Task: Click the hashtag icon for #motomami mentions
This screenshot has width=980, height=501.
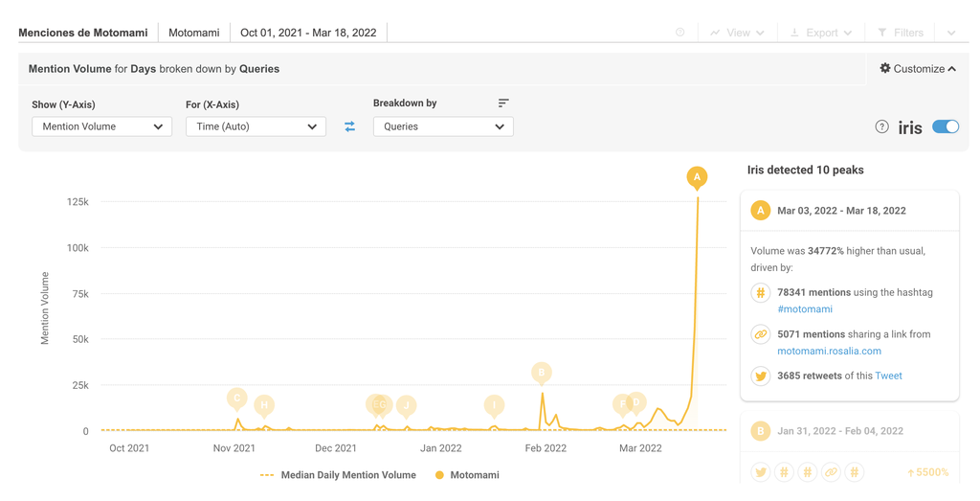Action: 760,293
